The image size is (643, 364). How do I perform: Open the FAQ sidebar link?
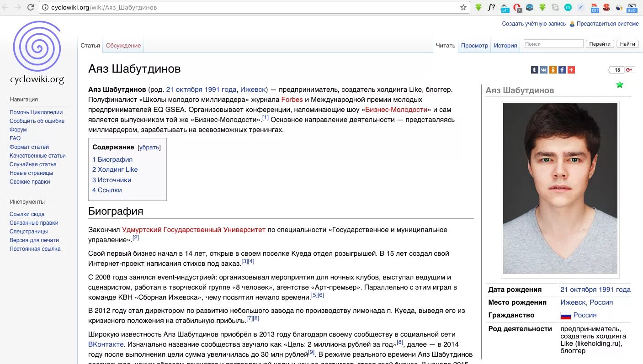[x=15, y=138]
